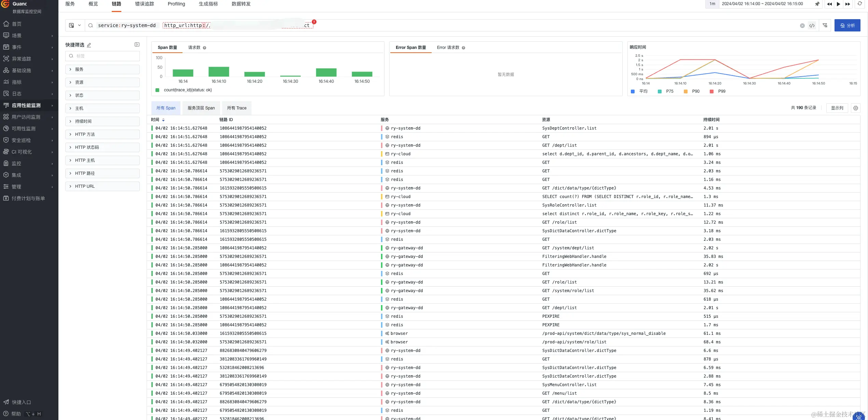
Task: Click the edit pencil next to 快捷筛选
Action: (89, 45)
